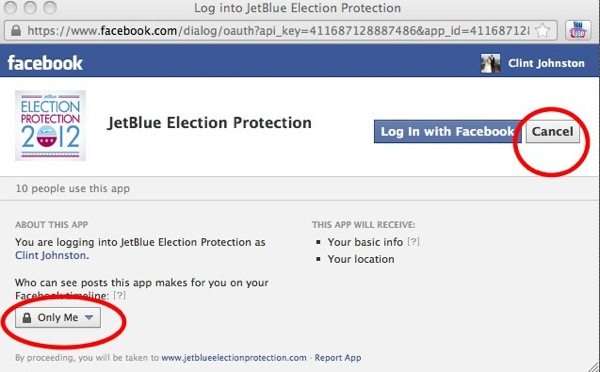Open the YouTube extension icon
Screen dimensions: 600x372
pyautogui.click(x=578, y=31)
